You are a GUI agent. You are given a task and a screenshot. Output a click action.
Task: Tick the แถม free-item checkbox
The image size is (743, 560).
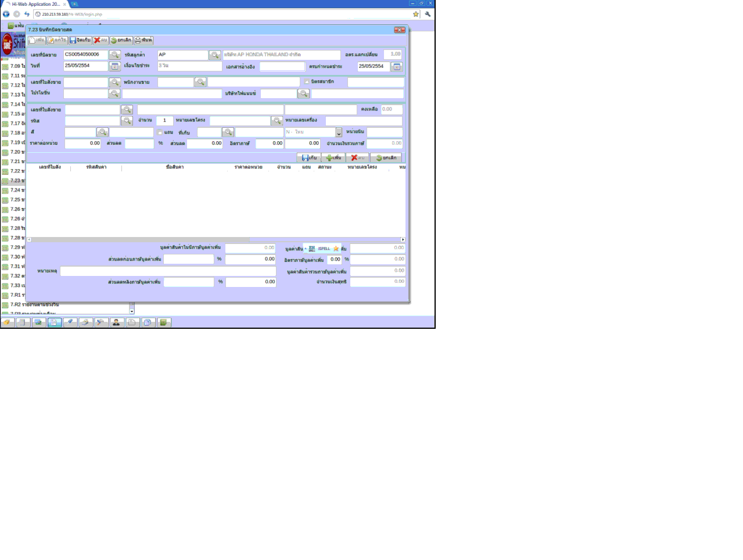click(160, 132)
